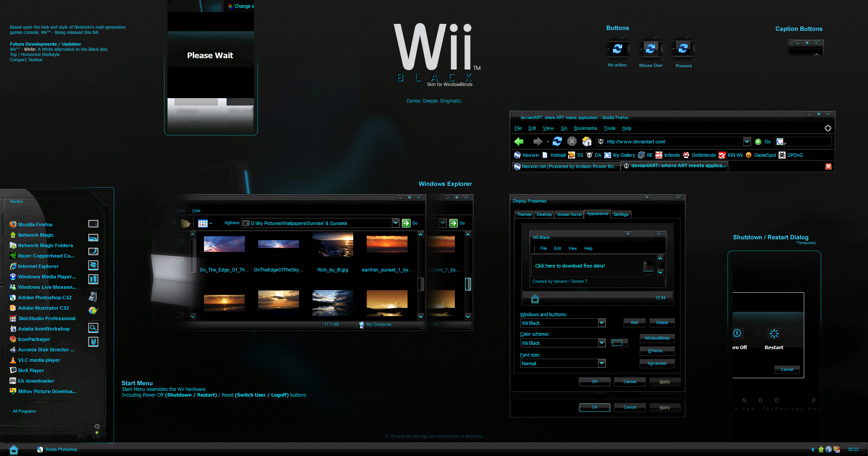868x456 pixels.
Task: Open the Forward history arrow dropdown in Firefox
Action: [548, 142]
